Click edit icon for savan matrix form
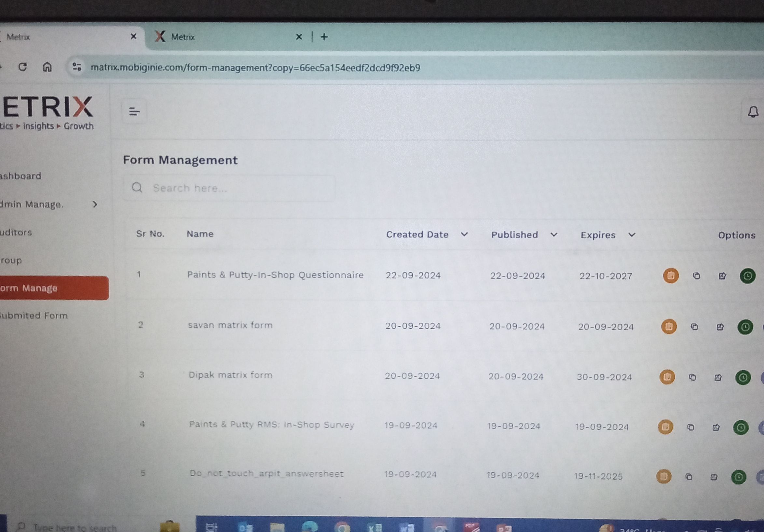Screen dimensions: 764x532 720,327
